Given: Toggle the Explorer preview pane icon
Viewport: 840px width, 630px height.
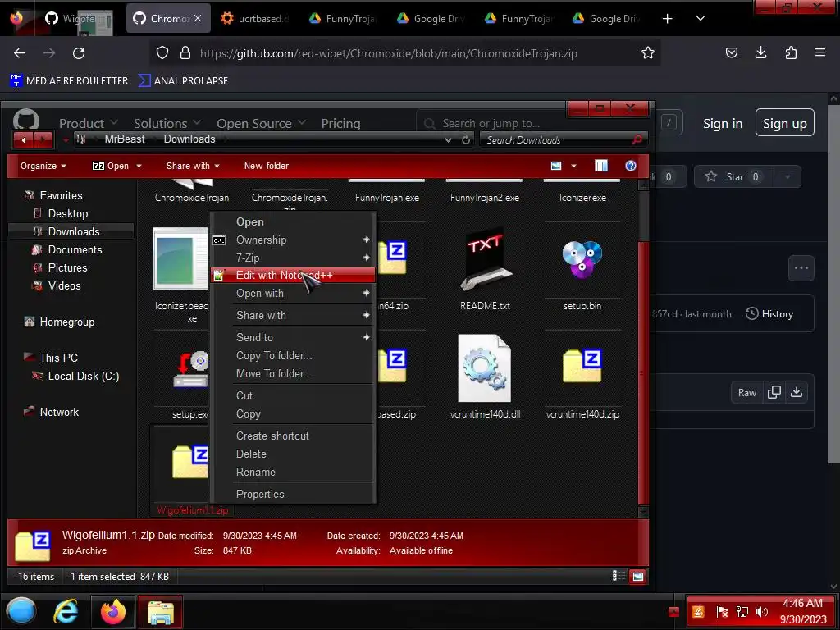Looking at the screenshot, I should click(601, 166).
